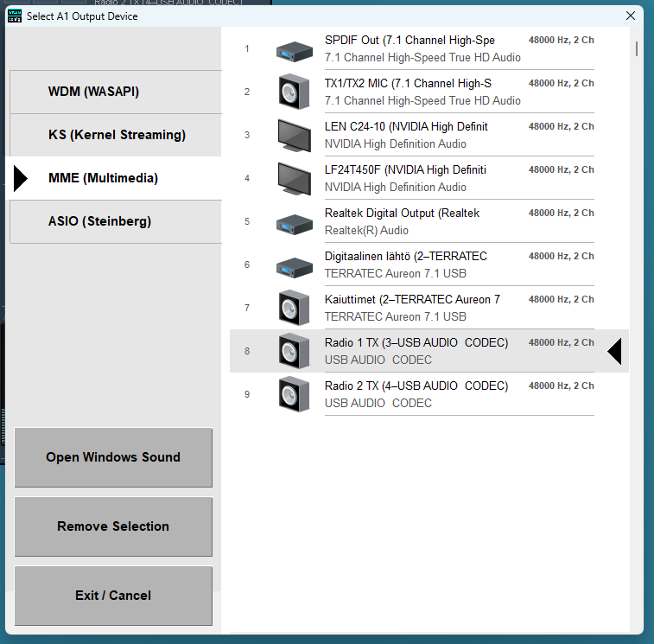Click the Realtek Digital Output receiver icon
This screenshot has width=654, height=644.
pyautogui.click(x=295, y=224)
